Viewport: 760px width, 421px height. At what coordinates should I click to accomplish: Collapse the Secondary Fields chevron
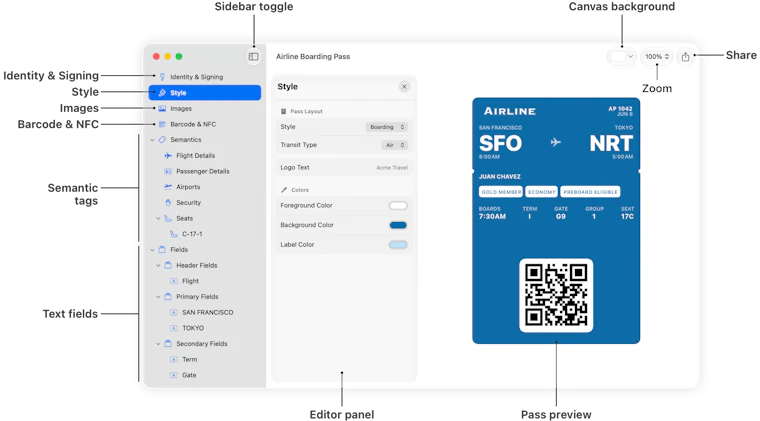click(x=158, y=343)
